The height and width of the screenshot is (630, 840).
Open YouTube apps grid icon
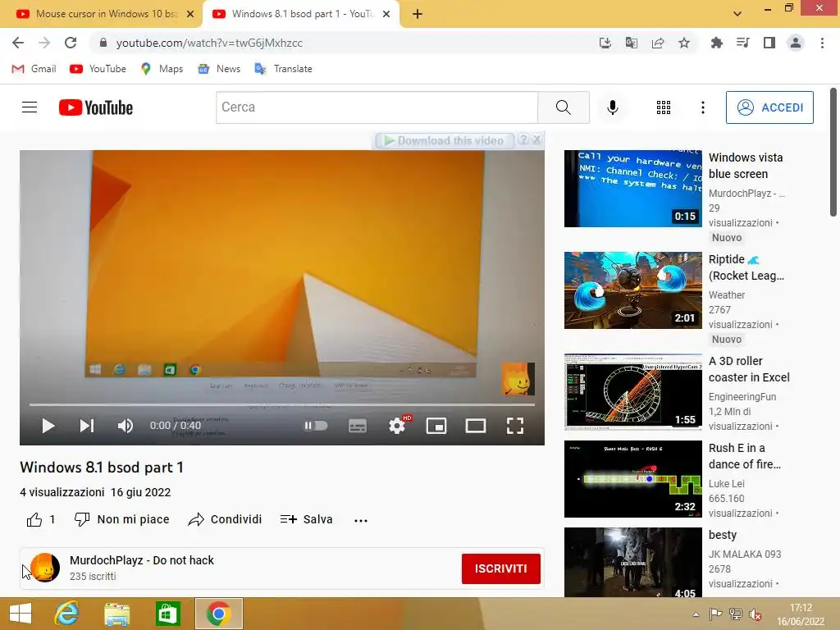coord(663,107)
